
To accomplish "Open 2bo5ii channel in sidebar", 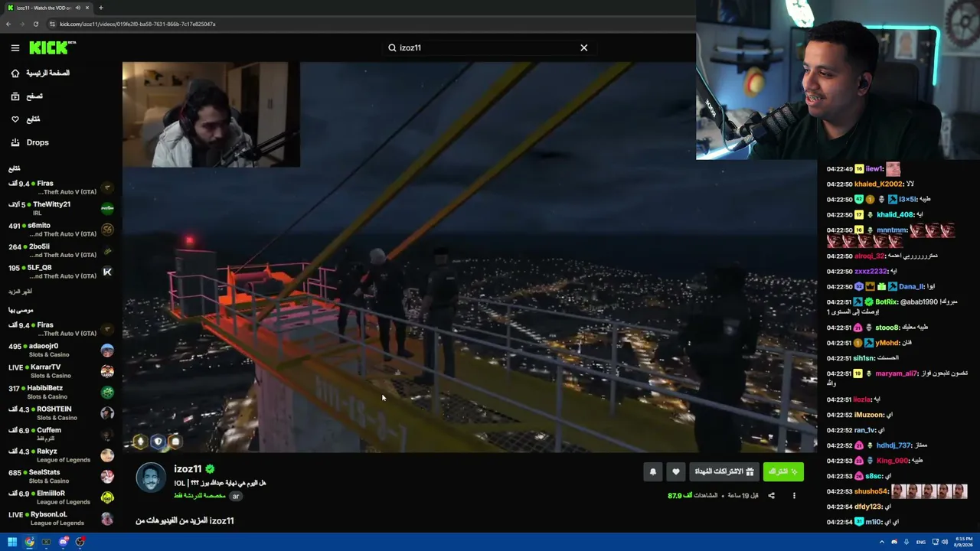I will (x=61, y=250).
